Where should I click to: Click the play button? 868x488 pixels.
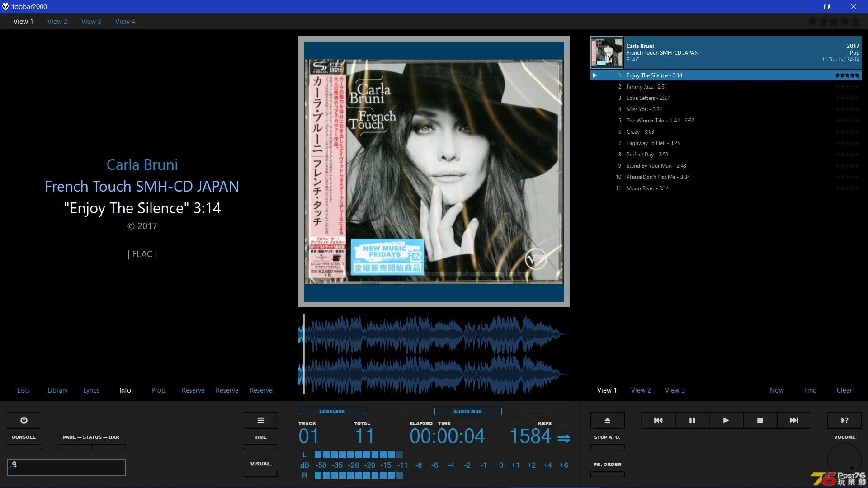[x=726, y=420]
